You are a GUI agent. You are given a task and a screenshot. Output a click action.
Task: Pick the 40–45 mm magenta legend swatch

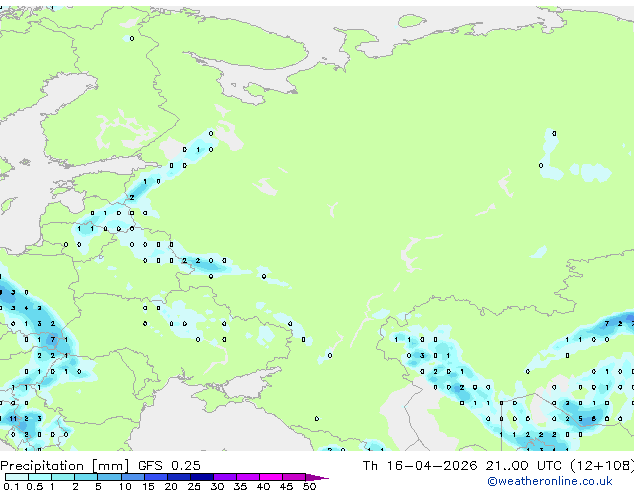271,477
